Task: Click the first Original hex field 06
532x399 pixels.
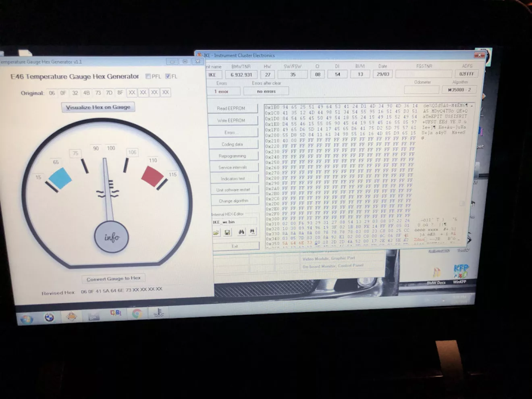Action: [x=52, y=93]
